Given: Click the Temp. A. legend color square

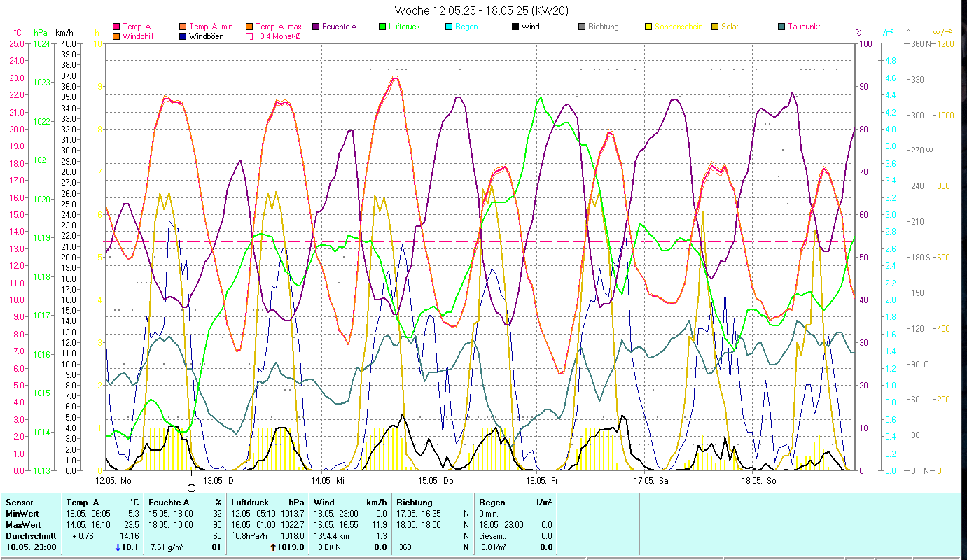Looking at the screenshot, I should [116, 27].
